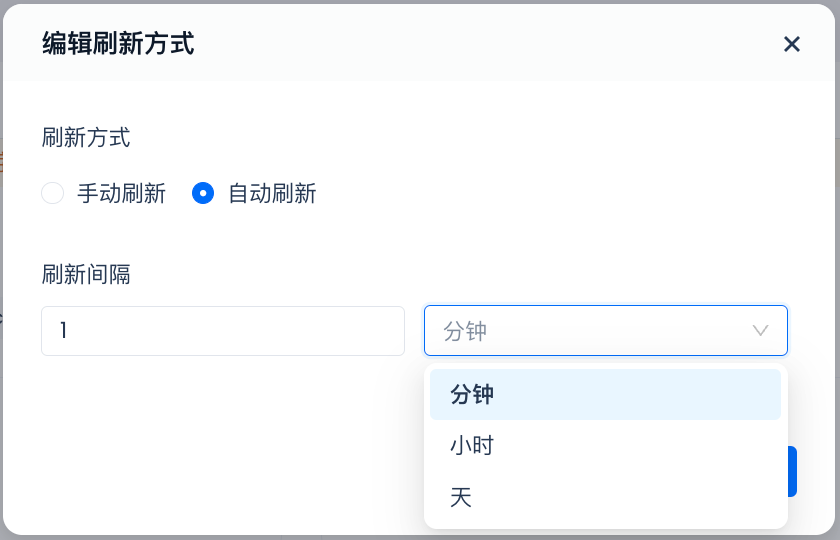This screenshot has height=540, width=840.
Task: Click blank dialog area below interval input
Action: 220,440
